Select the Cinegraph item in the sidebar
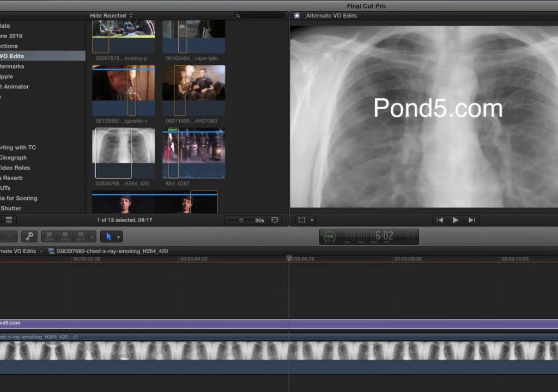Screen dimensions: 558x392 (14, 157)
